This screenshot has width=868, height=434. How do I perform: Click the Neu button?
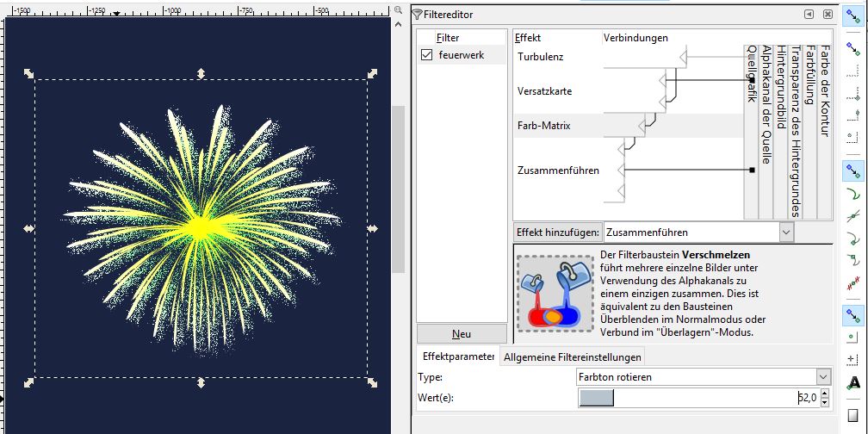[462, 334]
